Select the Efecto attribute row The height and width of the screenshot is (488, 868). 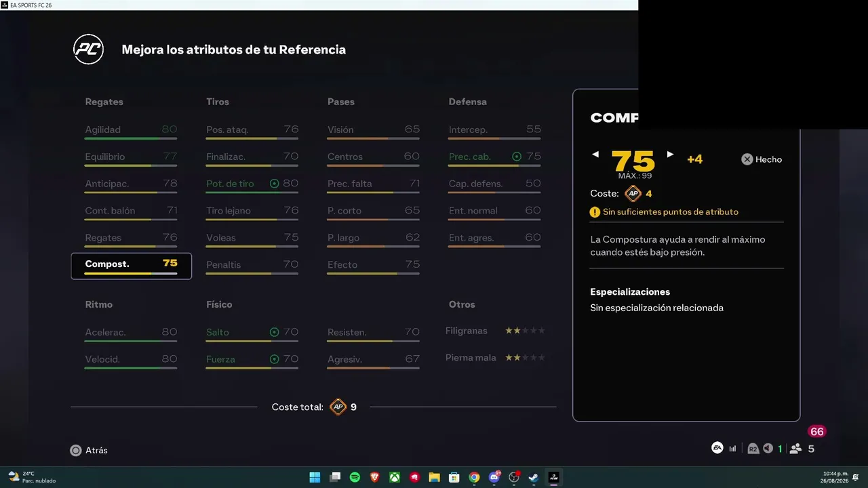coord(373,266)
